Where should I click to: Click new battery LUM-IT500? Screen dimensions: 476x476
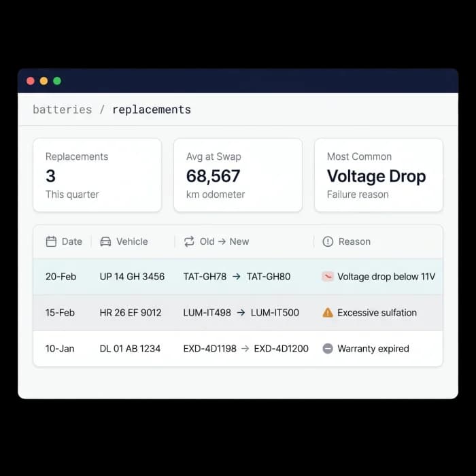275,312
